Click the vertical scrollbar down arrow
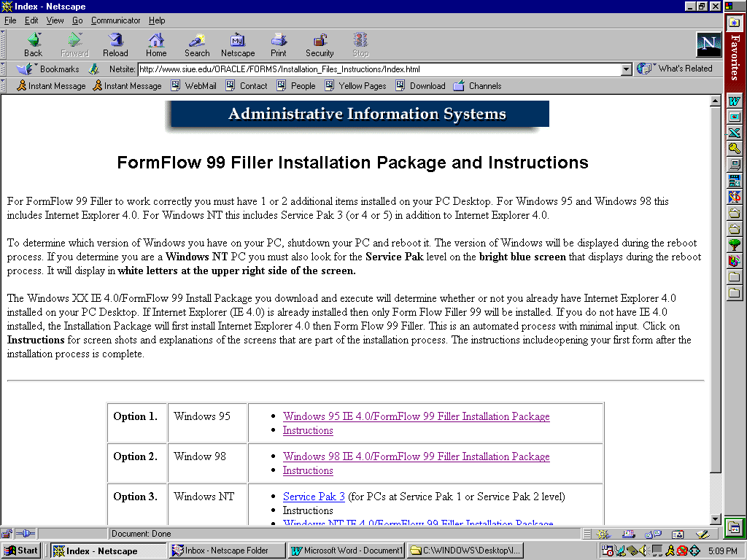This screenshot has height=560, width=747. click(716, 519)
